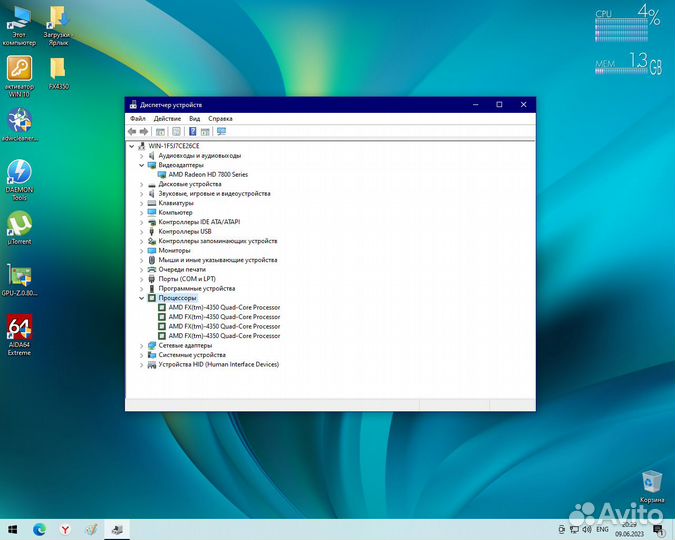The image size is (675, 540).
Task: Open the FX4350 folder on desktop
Action: (x=58, y=74)
